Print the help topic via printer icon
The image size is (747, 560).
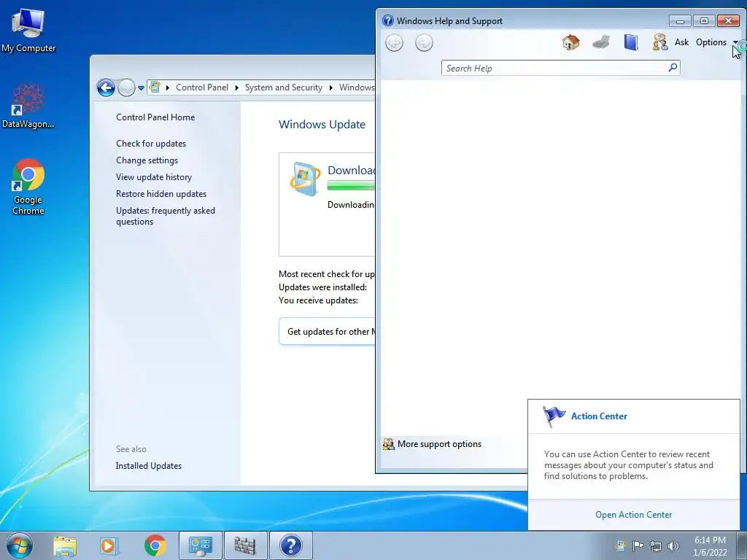(601, 42)
